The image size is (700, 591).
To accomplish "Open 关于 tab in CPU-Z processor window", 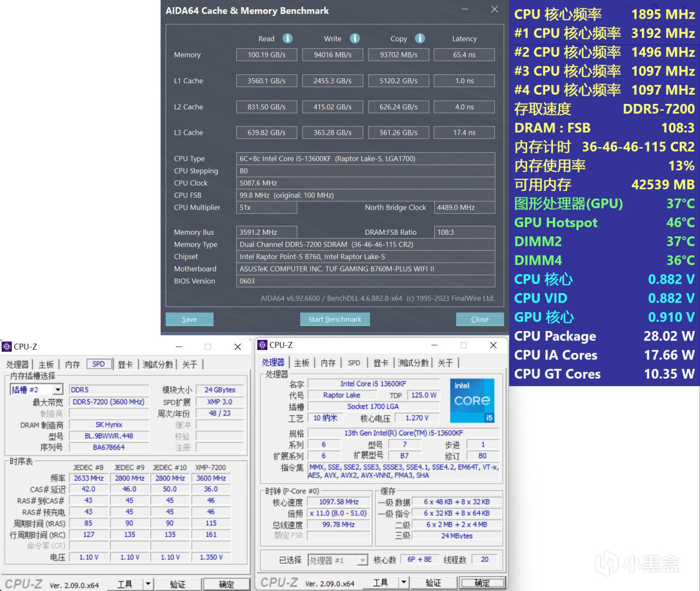I will pyautogui.click(x=446, y=363).
